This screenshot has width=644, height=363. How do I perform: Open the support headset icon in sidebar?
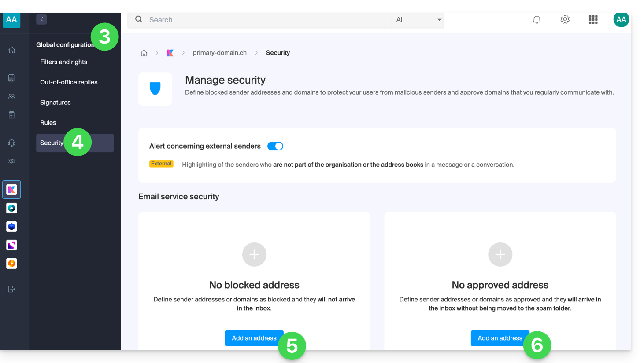coord(12,143)
